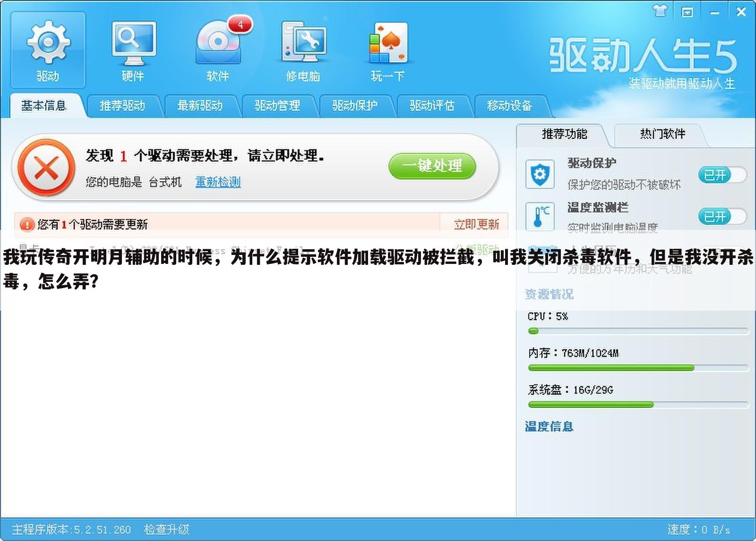Switch to the 移动设备 tab
The width and height of the screenshot is (756, 541).
click(509, 105)
